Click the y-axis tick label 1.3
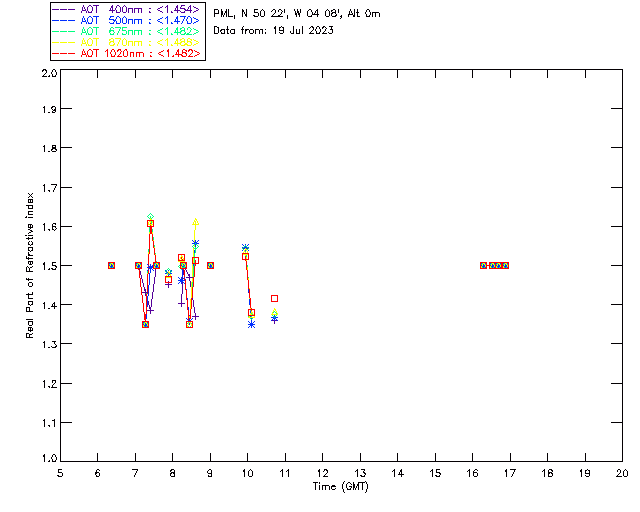 coord(49,344)
